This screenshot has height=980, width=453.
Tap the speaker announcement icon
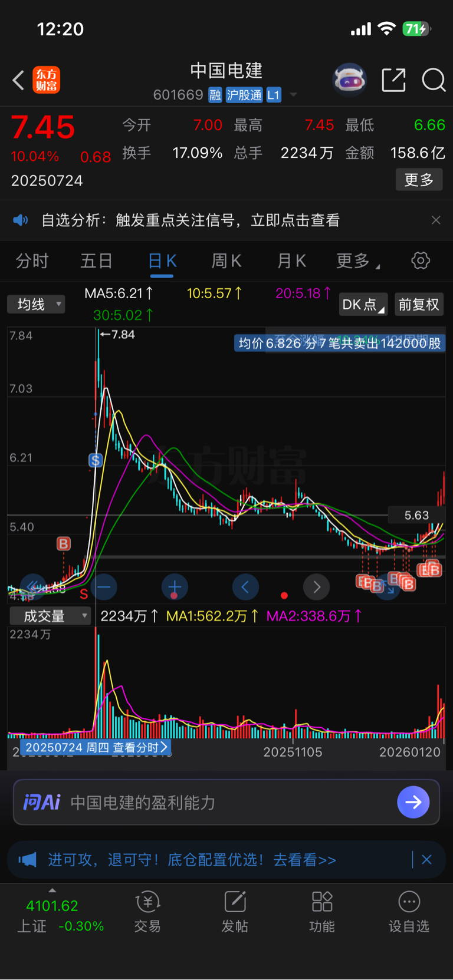21,220
